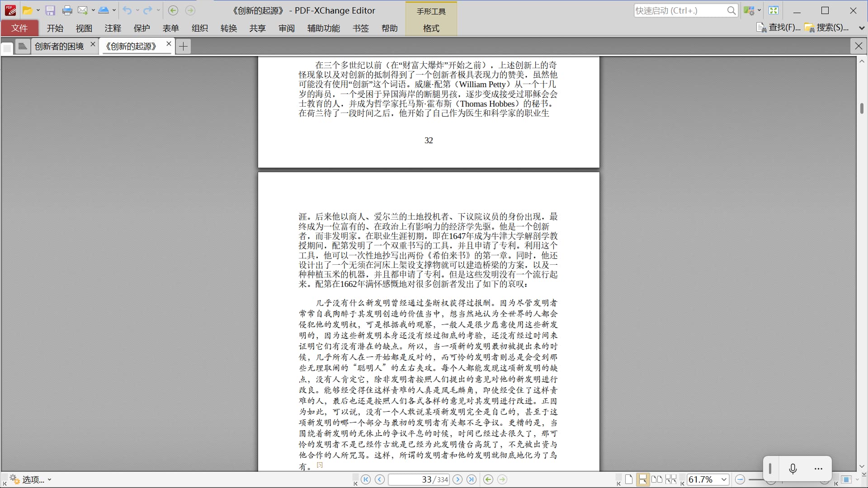
Task: Expand the open folder dropdown arrow
Action: [x=38, y=10]
